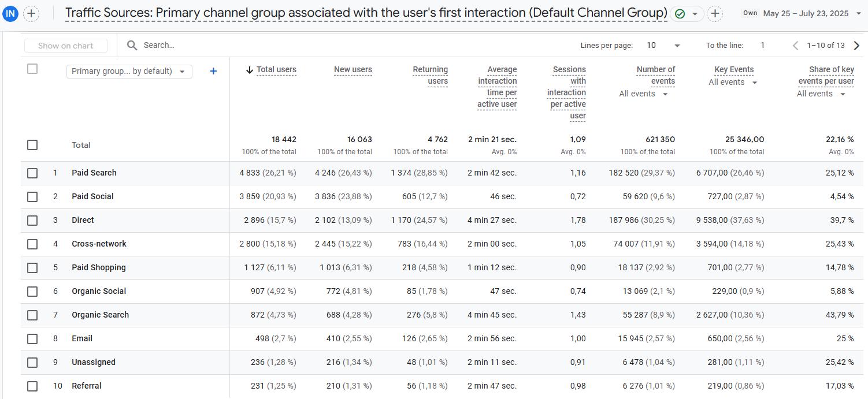Click the search magnifier icon
868x399 pixels.
point(132,46)
